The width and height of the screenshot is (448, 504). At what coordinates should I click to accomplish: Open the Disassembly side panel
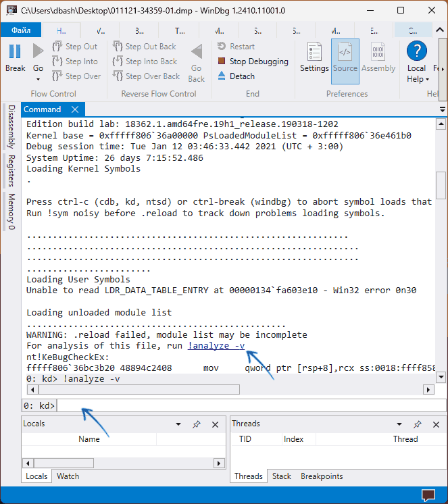[11, 126]
